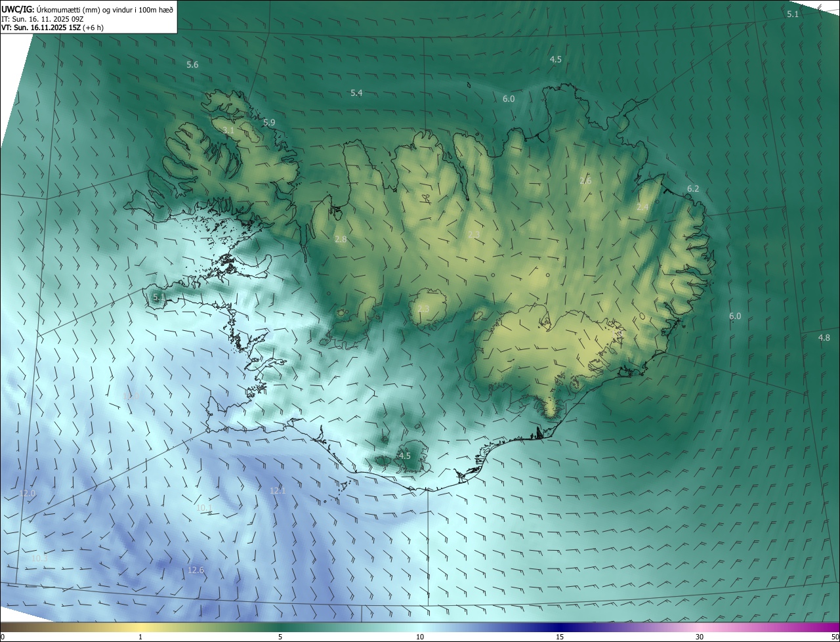Screen dimensions: 840x642
Task: Click the 2.4 value label on the map
Action: 642,207
